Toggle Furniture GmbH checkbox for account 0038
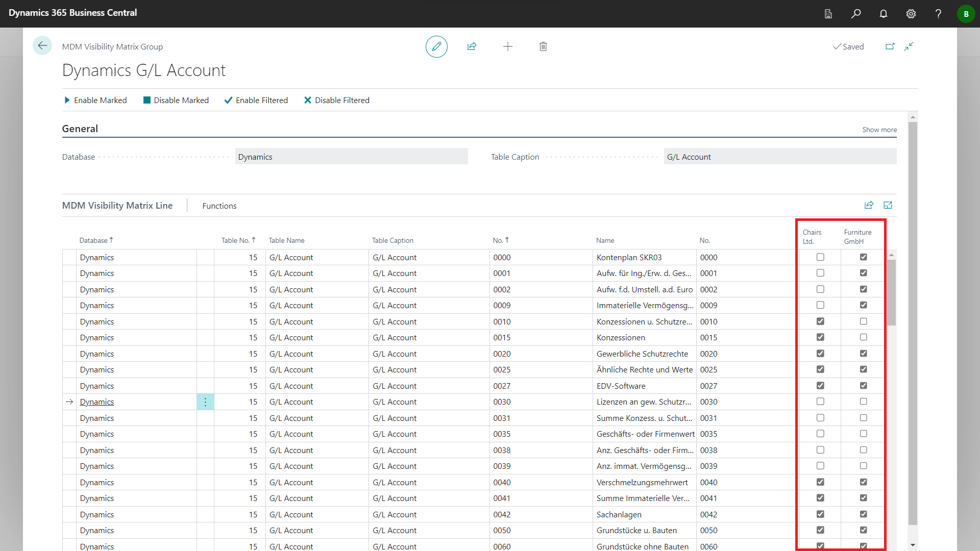This screenshot has width=980, height=551. (x=863, y=450)
